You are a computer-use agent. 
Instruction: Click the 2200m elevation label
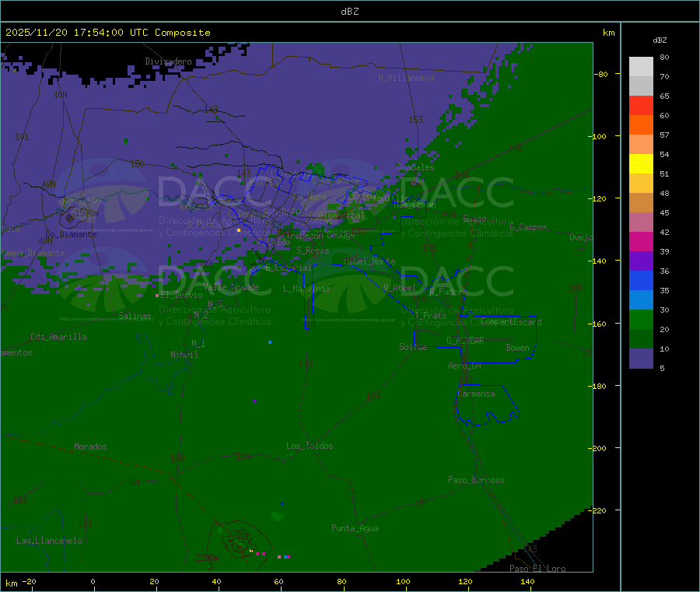point(207,558)
